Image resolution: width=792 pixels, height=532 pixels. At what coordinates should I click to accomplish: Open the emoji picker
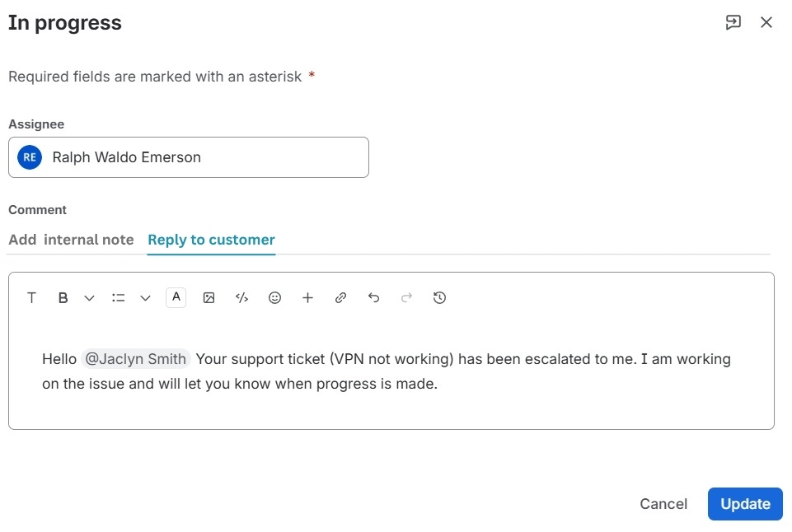coord(274,298)
